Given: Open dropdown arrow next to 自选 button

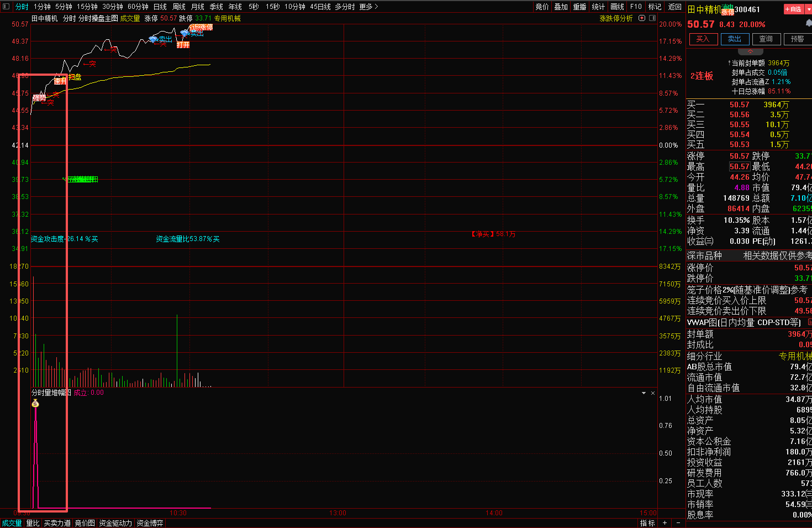Looking at the screenshot, I should pos(809,9).
